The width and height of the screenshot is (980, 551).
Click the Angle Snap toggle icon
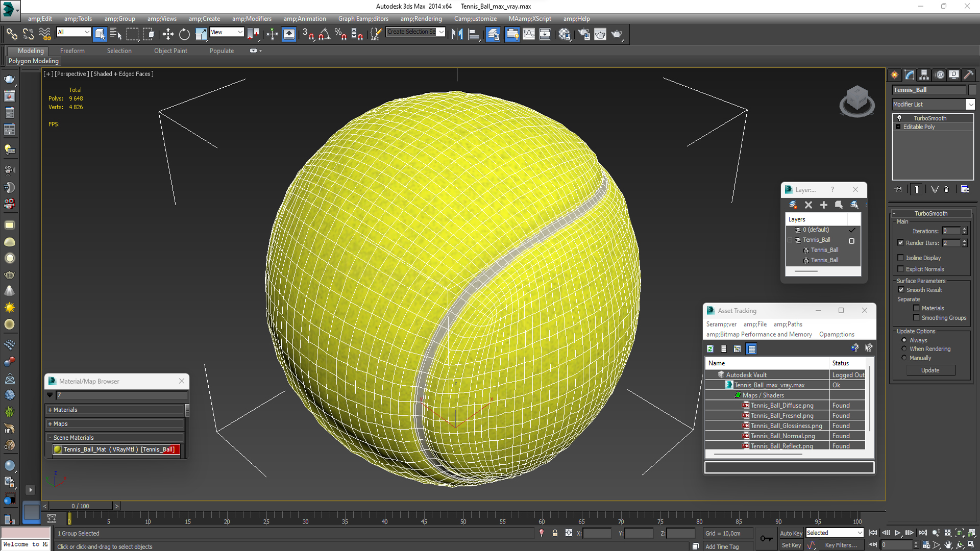coord(325,34)
